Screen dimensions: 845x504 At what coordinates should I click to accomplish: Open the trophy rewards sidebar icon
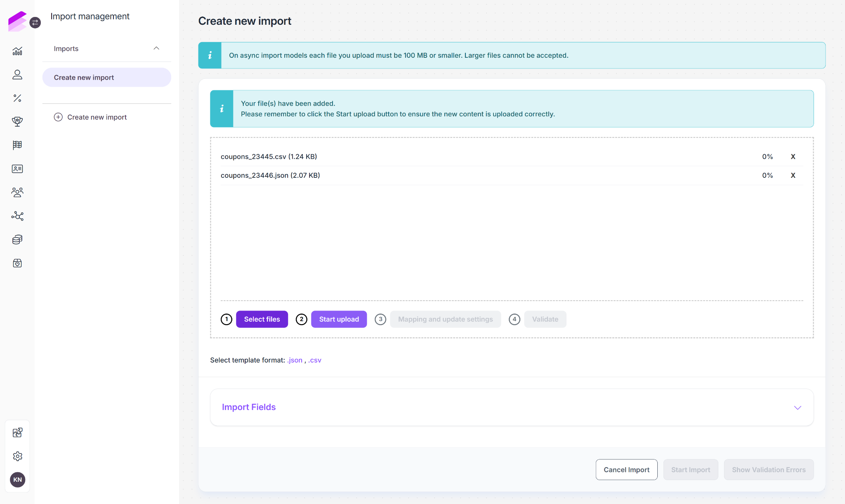17,121
